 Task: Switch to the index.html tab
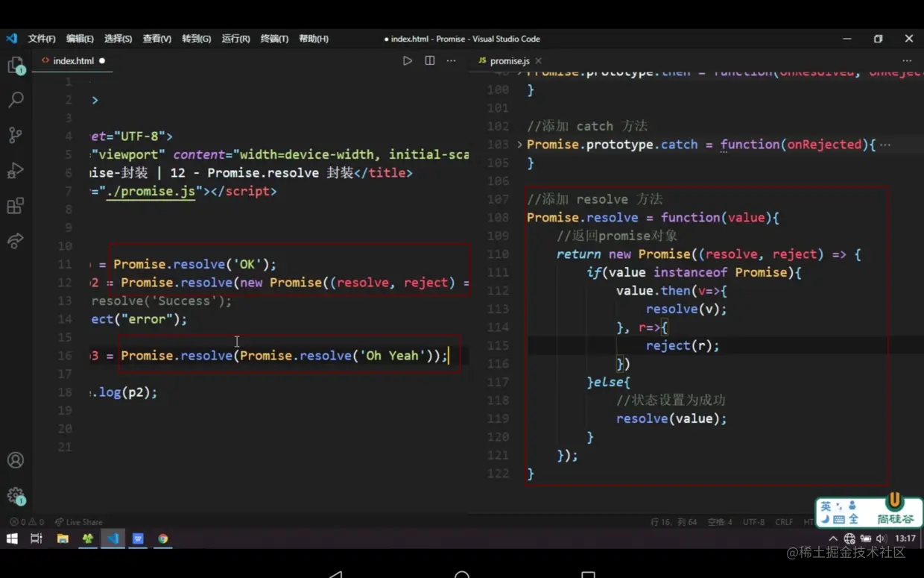73,61
